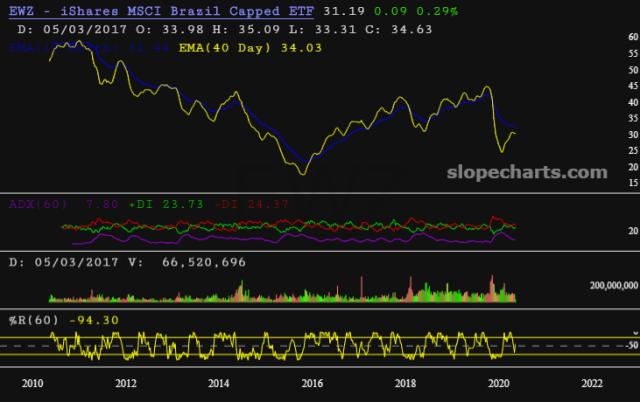Click the 2022 label on time axis
Viewport: 640px width, 402px height.
click(x=591, y=382)
